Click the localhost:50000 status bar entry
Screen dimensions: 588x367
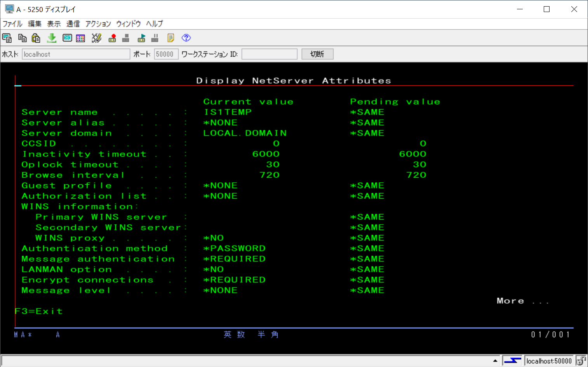click(x=549, y=361)
